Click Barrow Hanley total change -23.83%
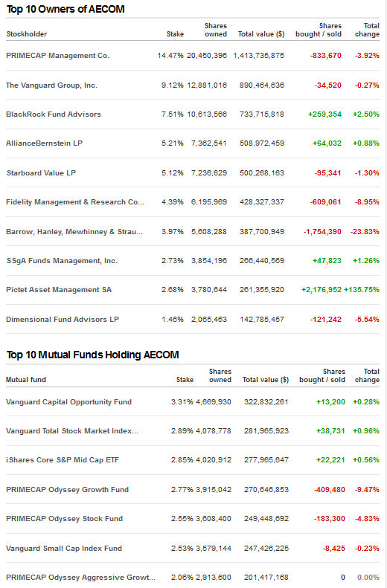 coord(365,232)
